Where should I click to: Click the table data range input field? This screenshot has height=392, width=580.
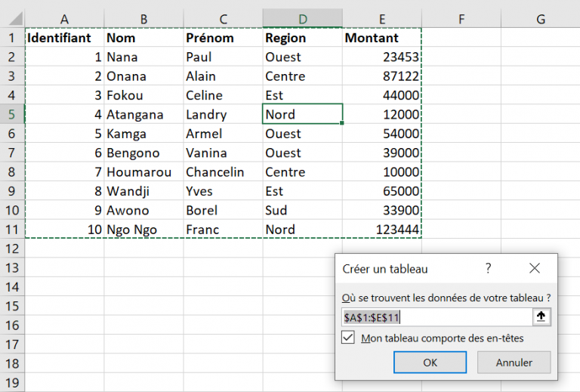pyautogui.click(x=435, y=317)
